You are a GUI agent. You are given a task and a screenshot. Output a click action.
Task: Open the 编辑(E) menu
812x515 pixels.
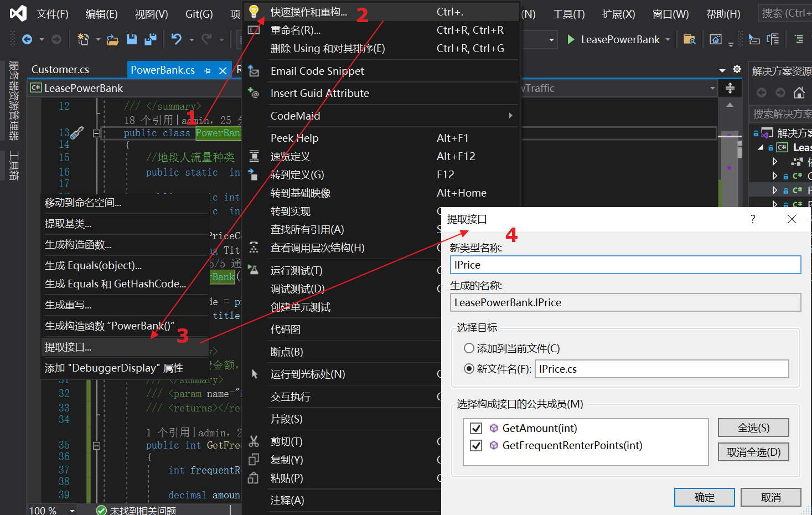(102, 14)
